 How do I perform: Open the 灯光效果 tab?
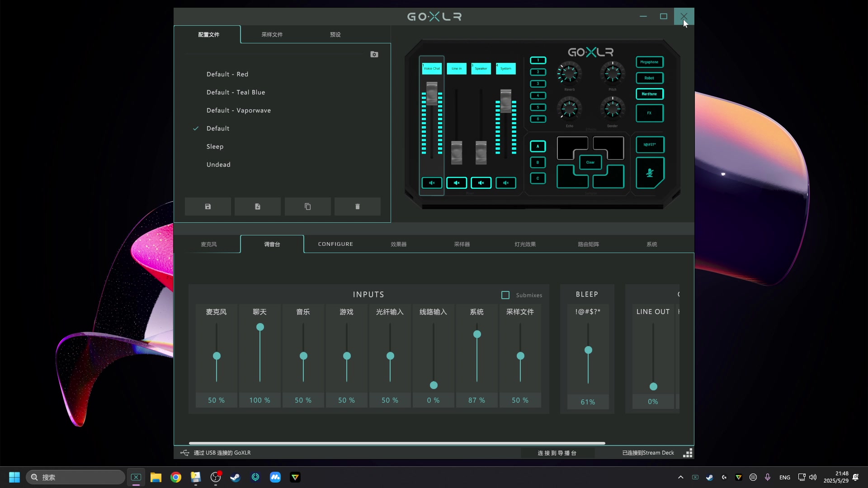[x=525, y=244]
